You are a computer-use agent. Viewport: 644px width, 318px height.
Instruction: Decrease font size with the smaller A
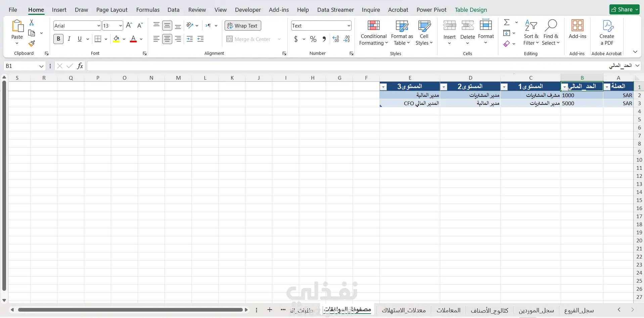point(140,25)
